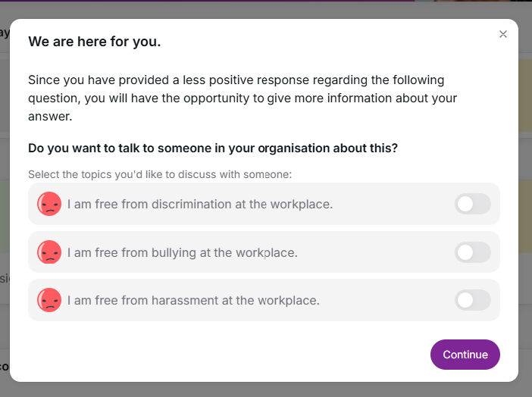Click the 'Since you have provided' paragraph
The width and height of the screenshot is (532, 397).
(x=243, y=98)
